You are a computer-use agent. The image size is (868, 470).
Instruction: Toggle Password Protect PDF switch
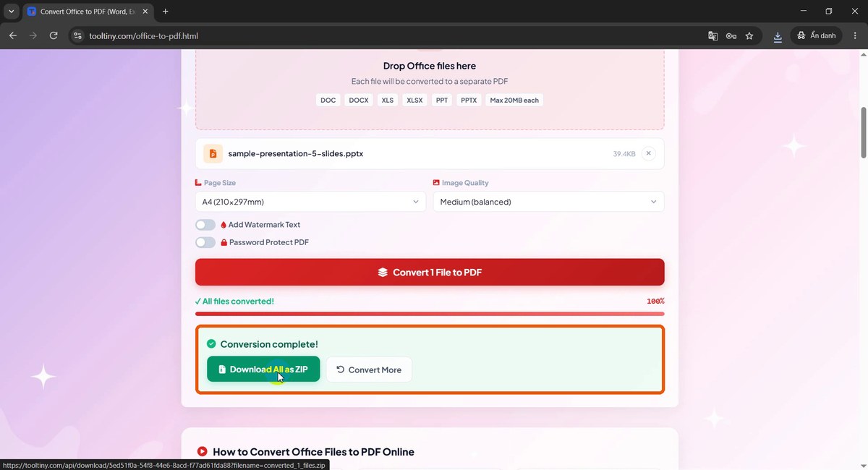point(205,242)
